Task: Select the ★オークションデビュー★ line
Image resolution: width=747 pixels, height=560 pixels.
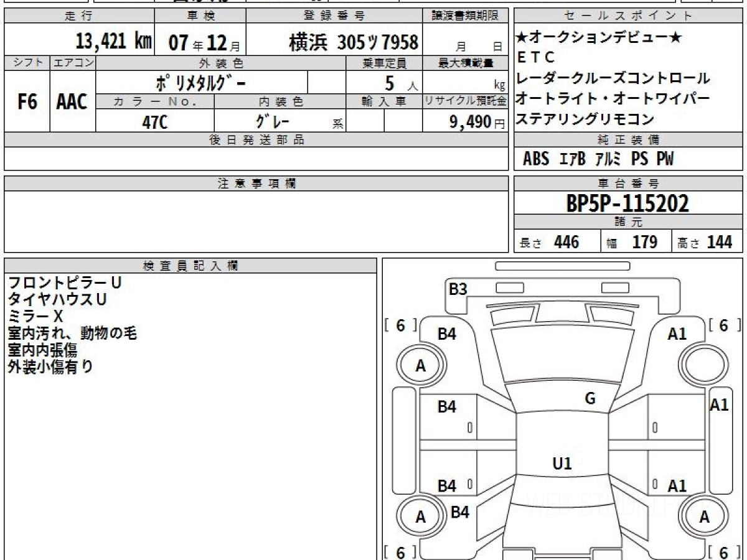Action: coord(599,37)
